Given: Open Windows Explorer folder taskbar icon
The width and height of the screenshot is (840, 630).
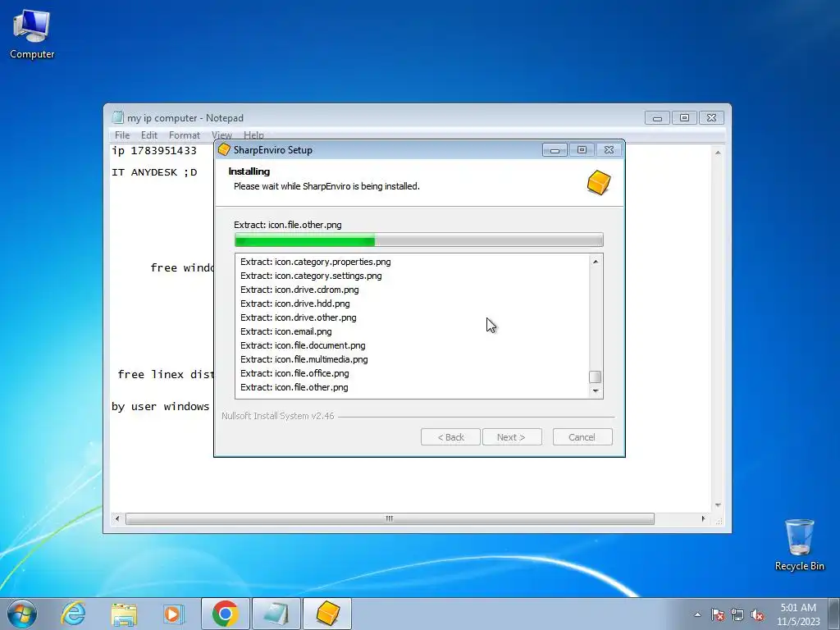Looking at the screenshot, I should pos(124,614).
